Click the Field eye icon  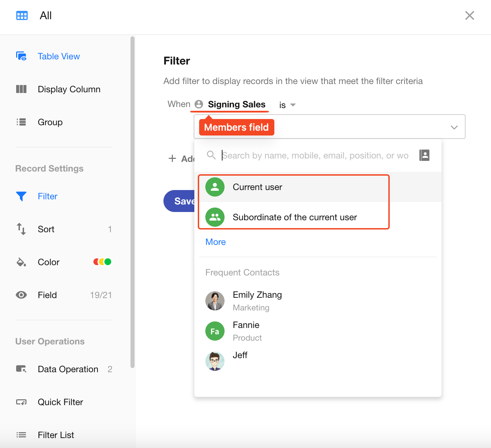tap(21, 295)
